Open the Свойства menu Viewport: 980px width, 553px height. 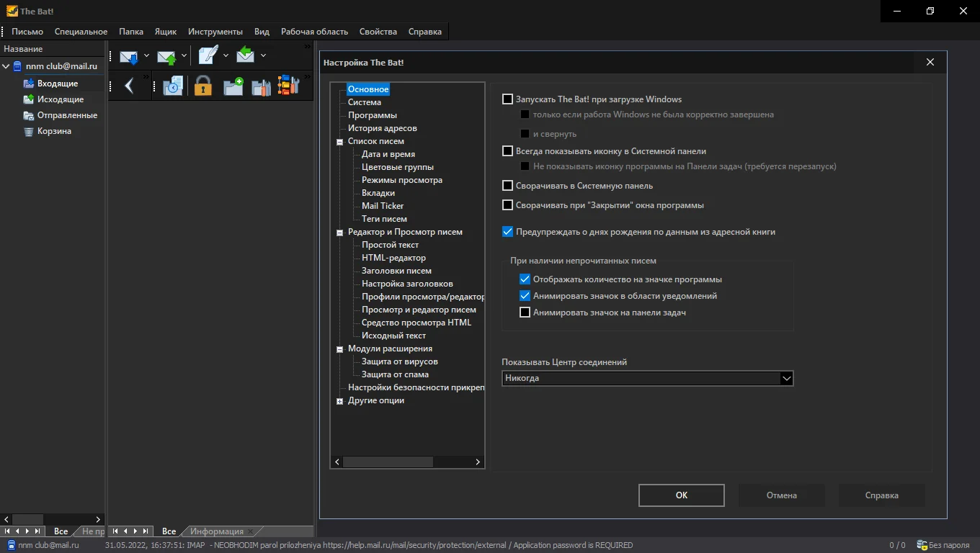(378, 32)
